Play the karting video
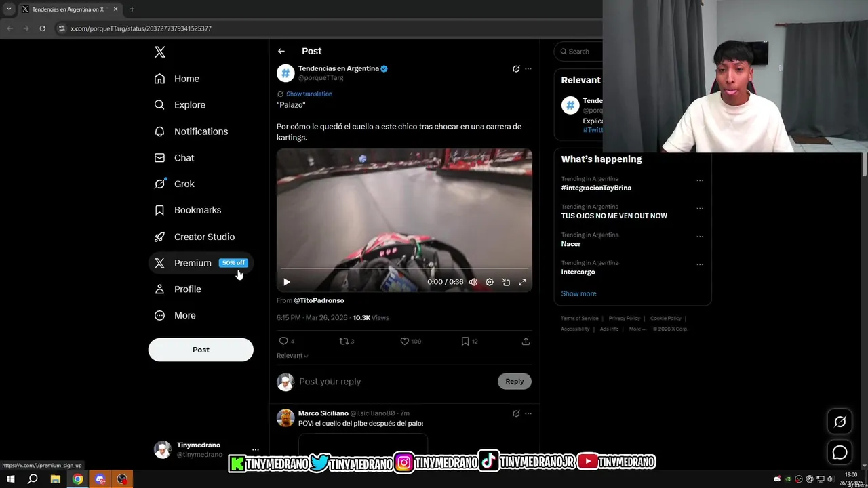Screen dimensions: 868x488 [x=287, y=282]
